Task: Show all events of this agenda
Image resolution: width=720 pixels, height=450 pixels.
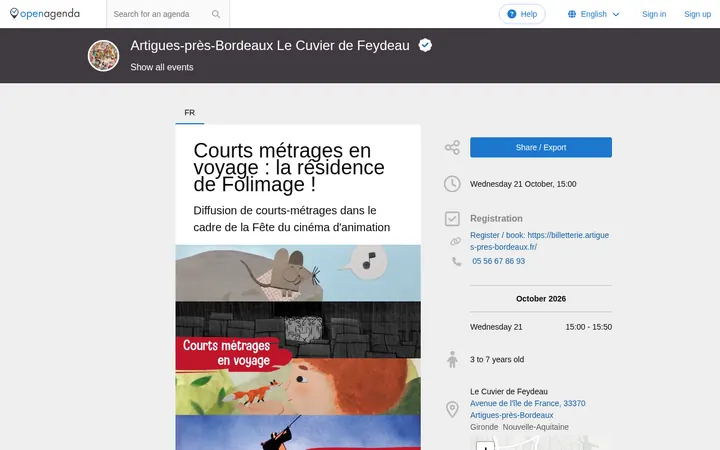Action: (x=162, y=67)
